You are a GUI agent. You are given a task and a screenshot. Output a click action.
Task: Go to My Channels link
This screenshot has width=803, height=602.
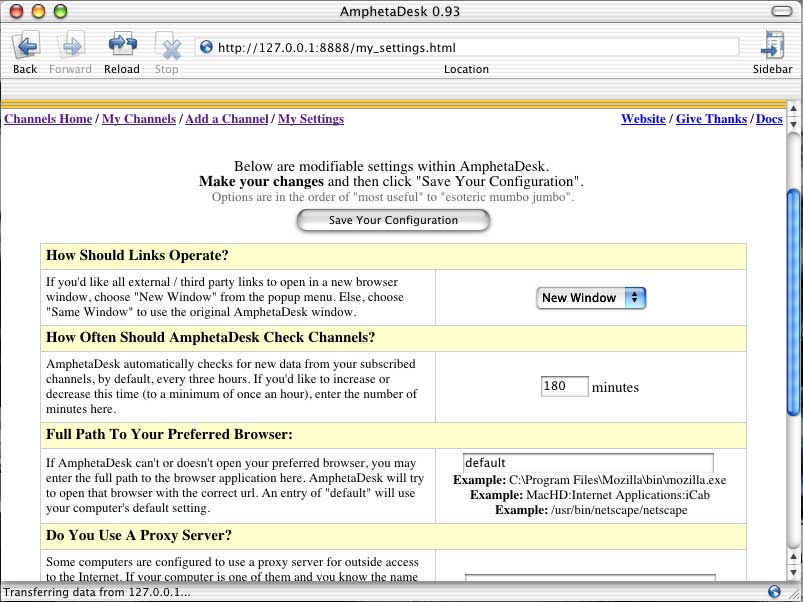point(139,119)
